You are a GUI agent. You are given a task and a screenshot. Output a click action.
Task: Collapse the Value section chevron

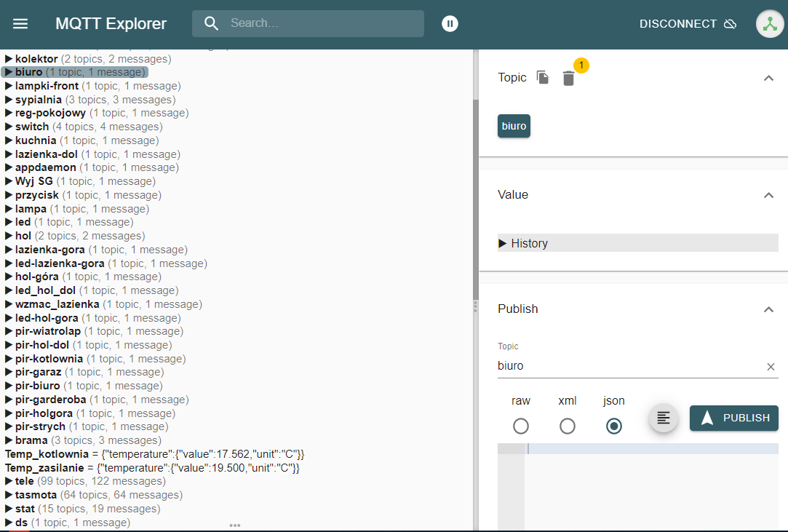768,195
